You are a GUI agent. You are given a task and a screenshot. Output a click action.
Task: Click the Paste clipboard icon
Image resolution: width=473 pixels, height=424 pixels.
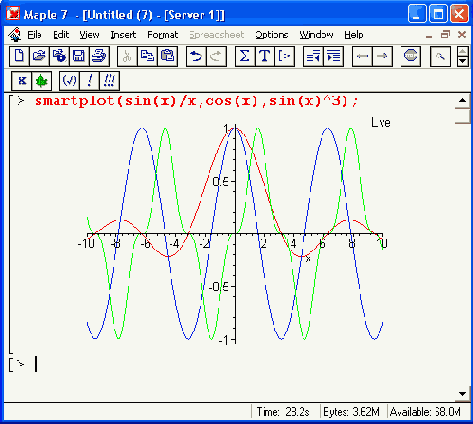coord(167,56)
